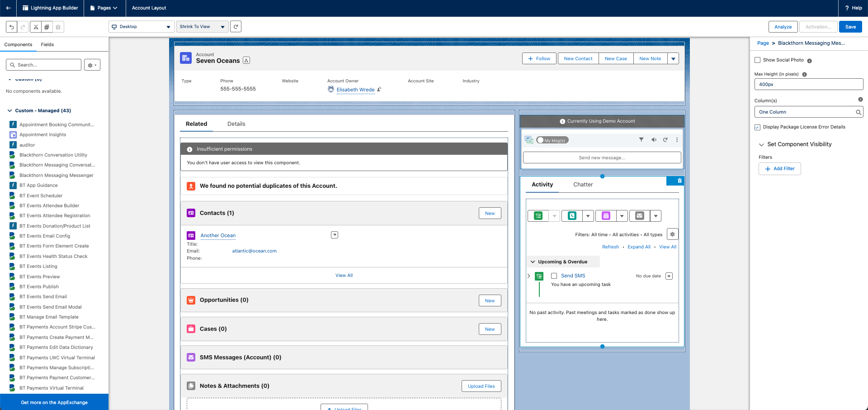Open the Log a Call dropdown arrow

tap(588, 216)
